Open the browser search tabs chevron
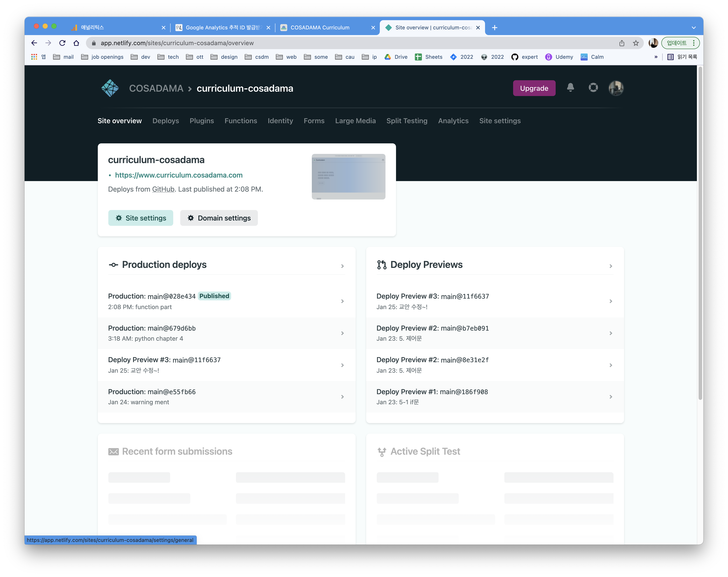Image resolution: width=728 pixels, height=577 pixels. coord(694,27)
